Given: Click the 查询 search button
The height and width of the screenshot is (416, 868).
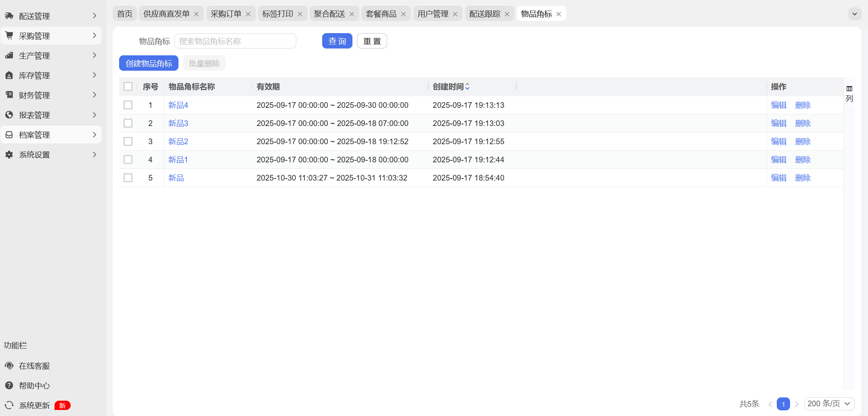Looking at the screenshot, I should pyautogui.click(x=337, y=41).
